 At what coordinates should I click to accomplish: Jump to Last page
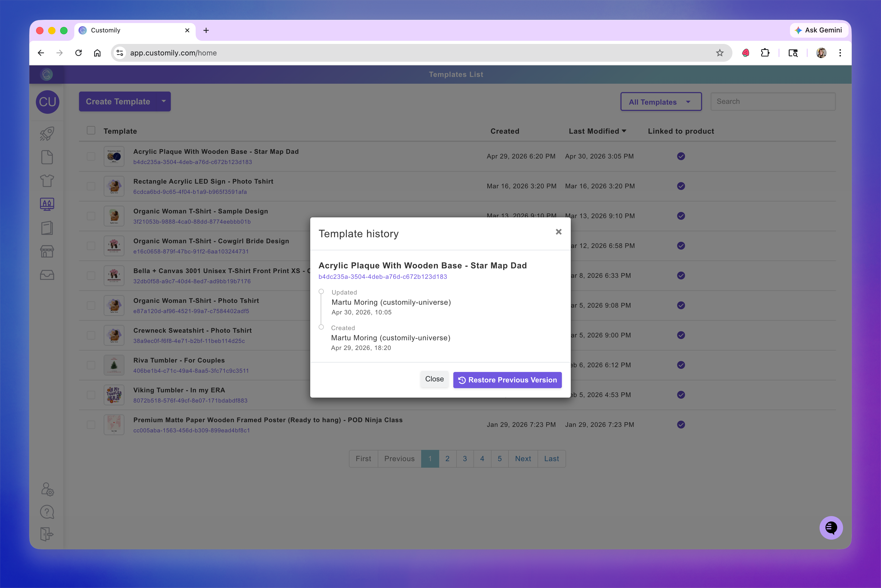click(x=551, y=459)
